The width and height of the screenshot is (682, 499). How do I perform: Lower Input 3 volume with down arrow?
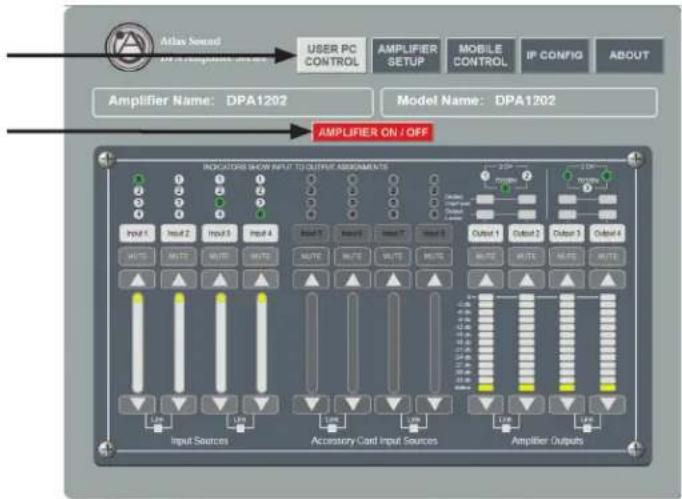click(x=220, y=405)
